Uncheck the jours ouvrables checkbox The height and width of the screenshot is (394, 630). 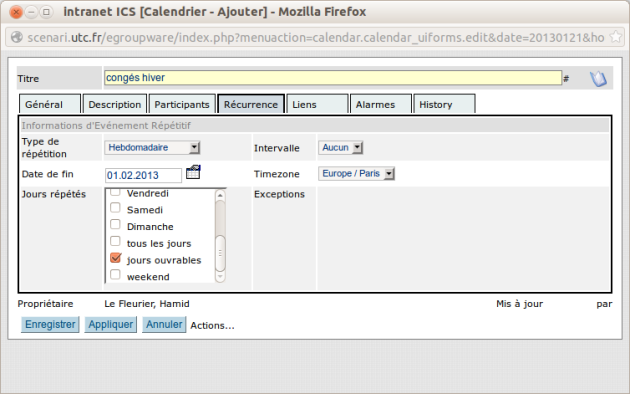click(x=115, y=258)
